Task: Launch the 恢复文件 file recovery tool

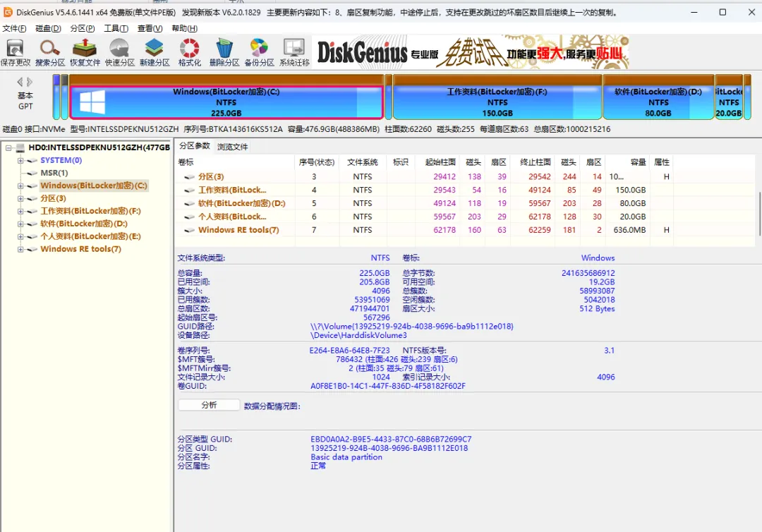Action: (x=85, y=52)
